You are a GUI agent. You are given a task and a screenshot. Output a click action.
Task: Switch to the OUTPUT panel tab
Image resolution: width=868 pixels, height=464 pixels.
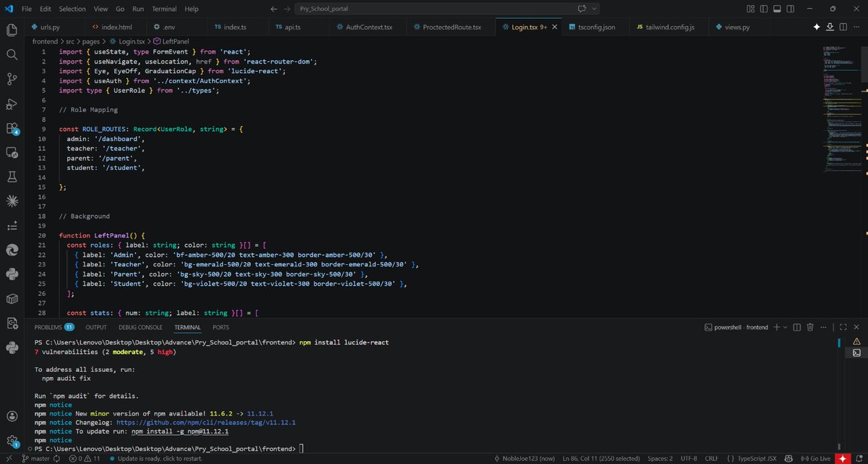(95, 327)
